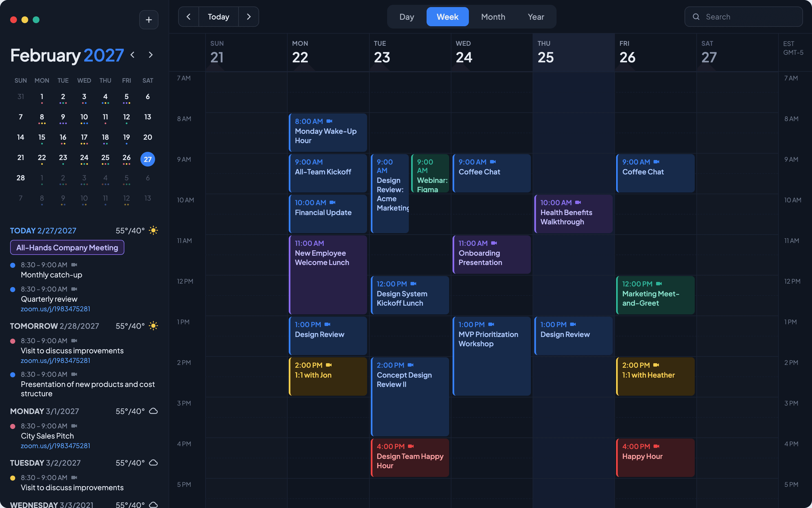Open Concept Design Review II event
The width and height of the screenshot is (812, 508).
410,397
